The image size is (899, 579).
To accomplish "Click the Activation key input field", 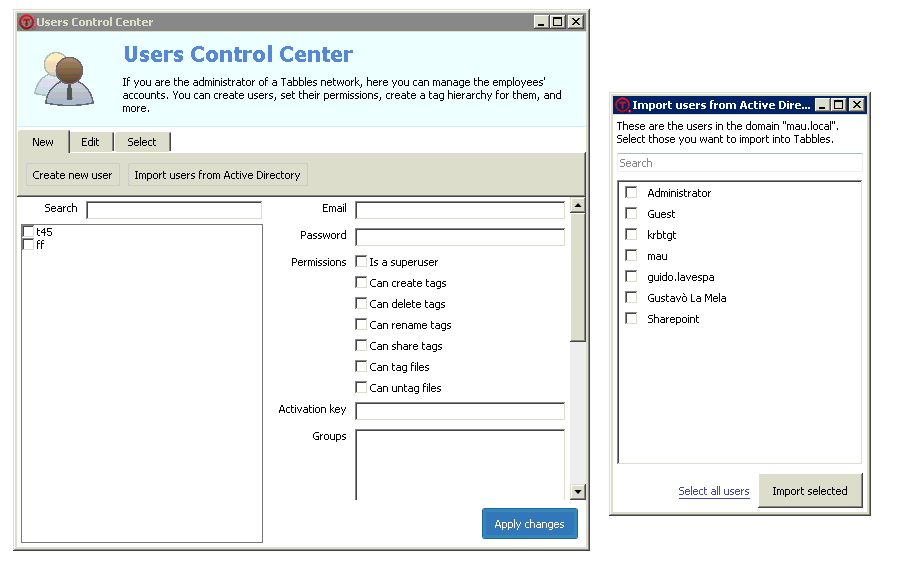I will click(x=460, y=411).
